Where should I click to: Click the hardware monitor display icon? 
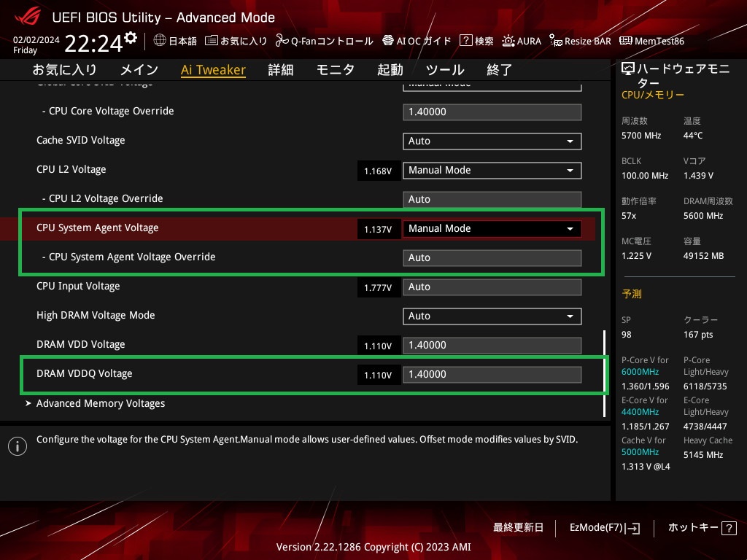click(628, 69)
